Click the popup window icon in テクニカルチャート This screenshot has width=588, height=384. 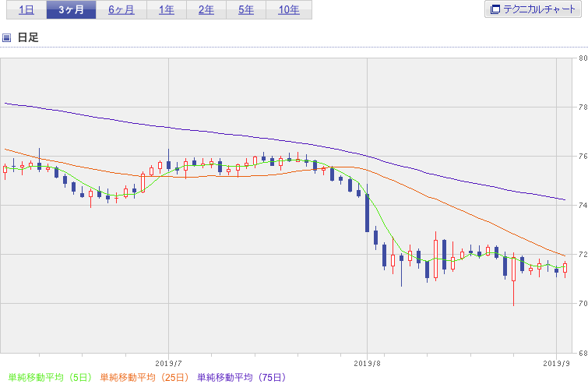495,9
